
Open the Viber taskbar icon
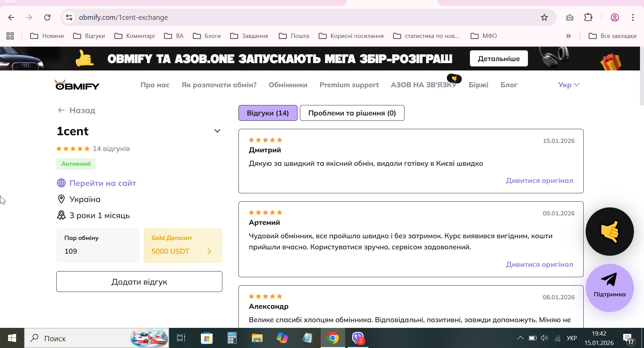pyautogui.click(x=358, y=338)
